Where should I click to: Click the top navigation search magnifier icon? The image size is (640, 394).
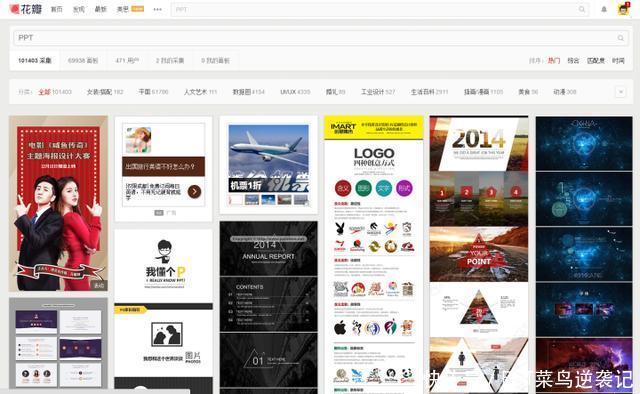pyautogui.click(x=582, y=9)
